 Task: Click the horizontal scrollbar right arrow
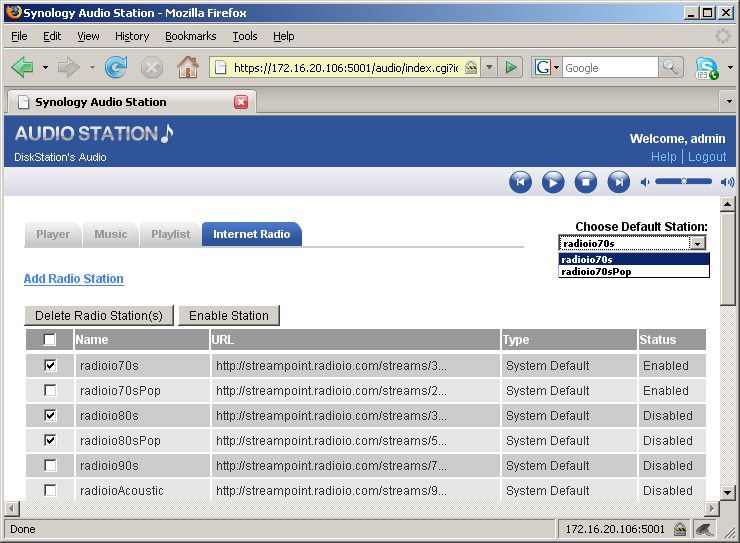coord(712,509)
